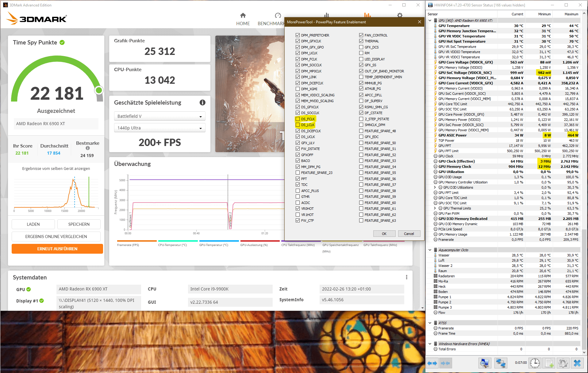Uncheck the PPT checkbox
Screen dimensions: 588x373
[x=298, y=179]
